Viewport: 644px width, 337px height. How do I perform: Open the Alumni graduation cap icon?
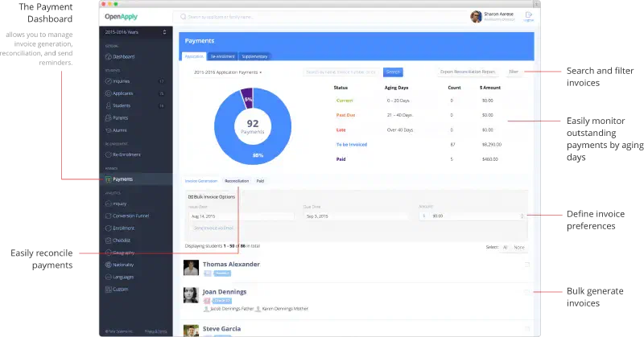click(109, 130)
